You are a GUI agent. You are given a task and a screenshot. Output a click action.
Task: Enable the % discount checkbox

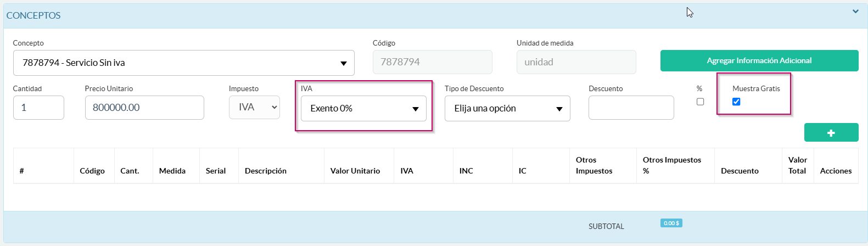click(700, 102)
